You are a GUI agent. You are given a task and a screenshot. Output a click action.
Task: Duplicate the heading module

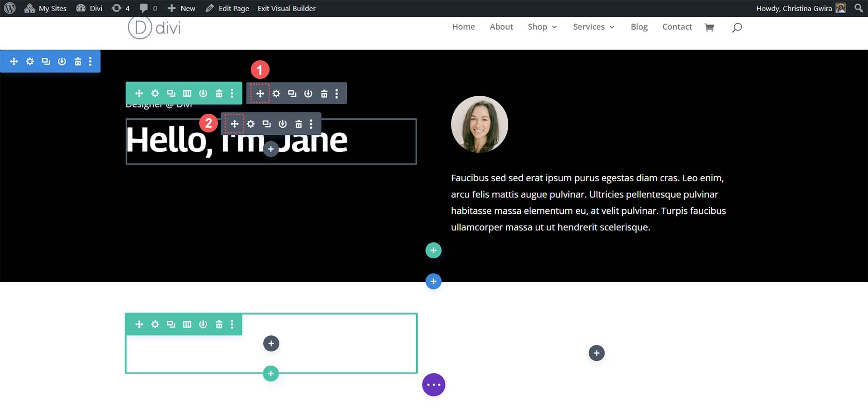click(x=267, y=124)
